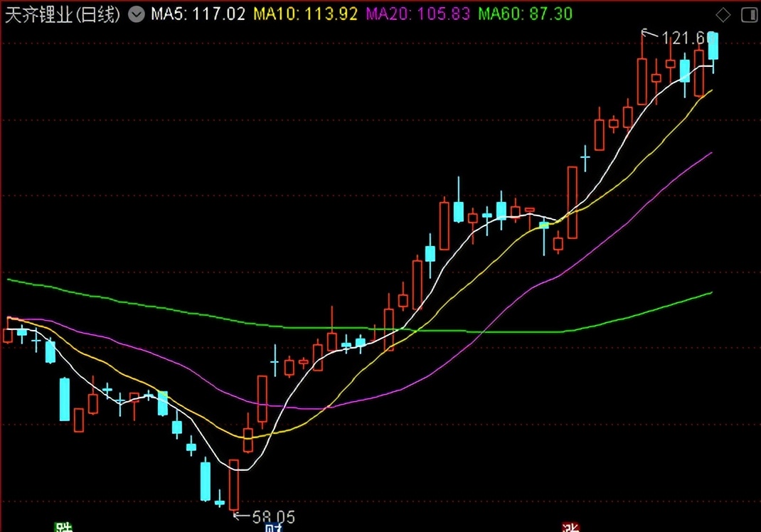Viewport: 761px width, 532px height.
Task: Click the 天齐锂业(日线) stock title
Action: coord(62,14)
